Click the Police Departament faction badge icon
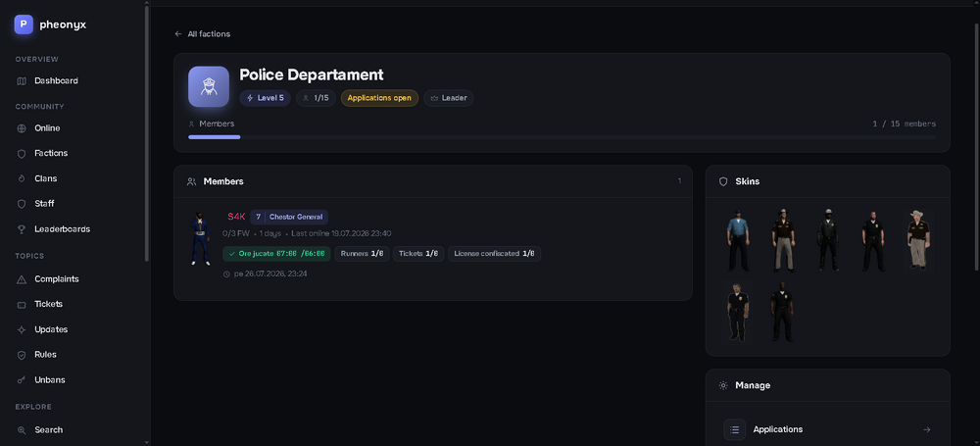 coord(209,86)
